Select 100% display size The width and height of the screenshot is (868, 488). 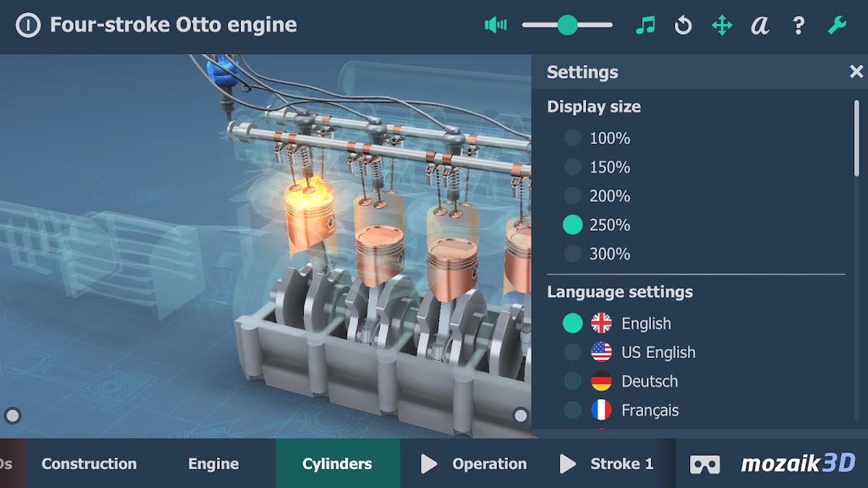(573, 138)
